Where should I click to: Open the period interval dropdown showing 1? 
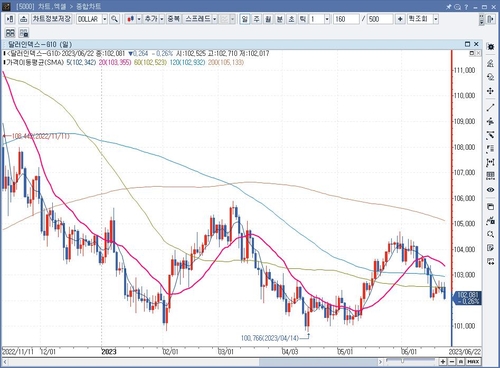(327, 19)
